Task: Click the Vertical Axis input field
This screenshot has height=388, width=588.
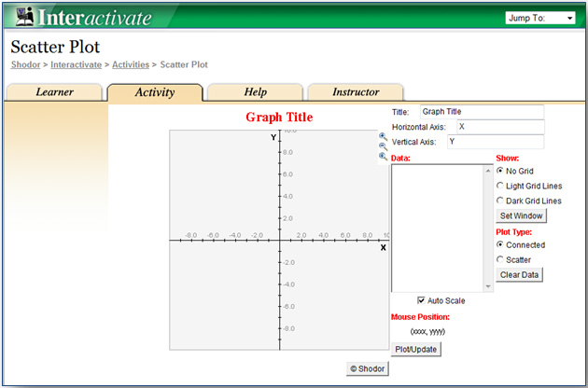Action: (x=496, y=142)
